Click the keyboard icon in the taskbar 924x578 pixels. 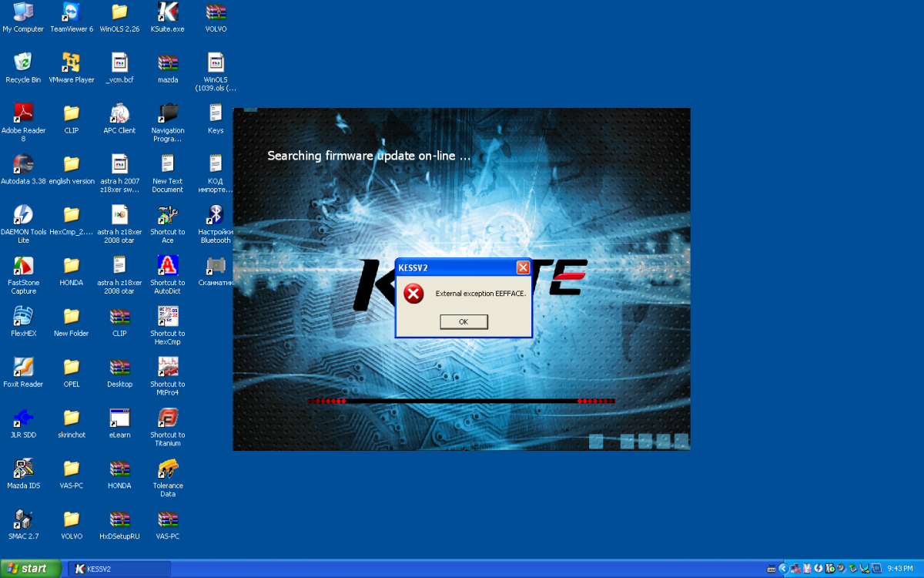(771, 569)
